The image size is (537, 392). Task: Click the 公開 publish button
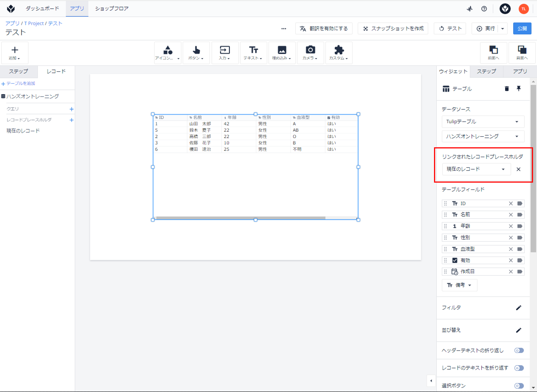tap(522, 29)
